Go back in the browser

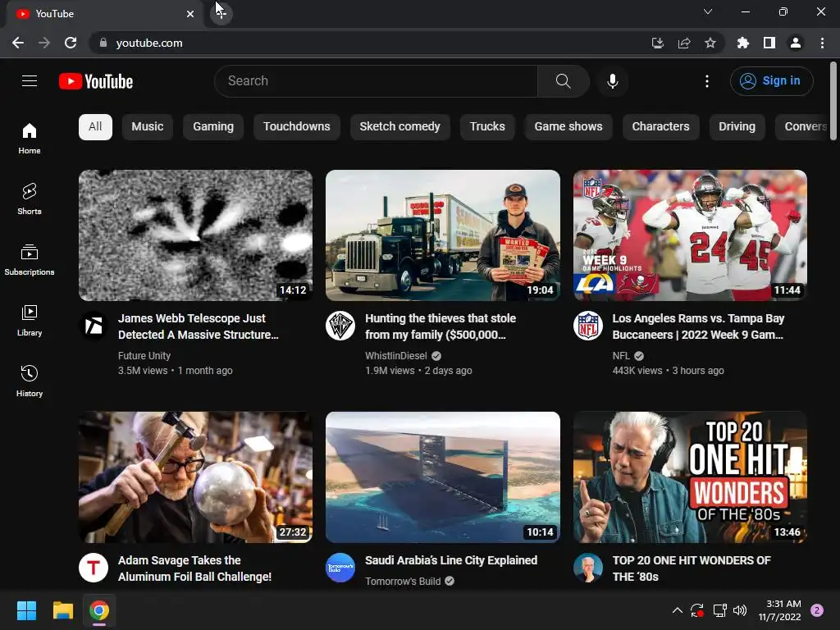(x=18, y=43)
